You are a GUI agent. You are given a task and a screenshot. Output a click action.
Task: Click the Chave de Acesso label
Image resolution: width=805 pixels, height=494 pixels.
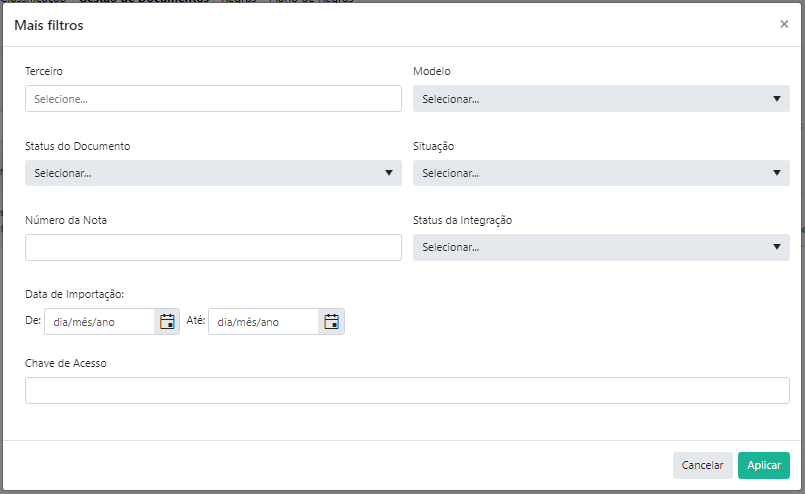pos(66,363)
